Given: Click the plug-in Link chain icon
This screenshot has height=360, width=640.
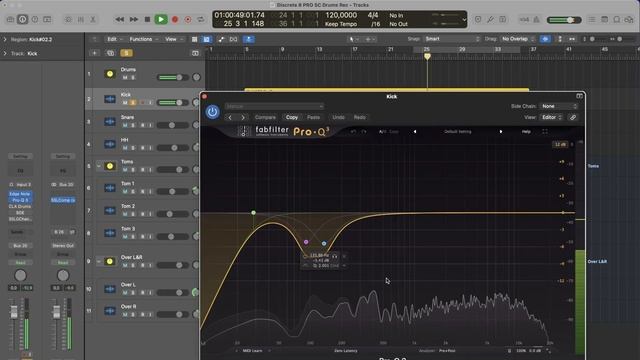Looking at the screenshot, I should pos(573,118).
